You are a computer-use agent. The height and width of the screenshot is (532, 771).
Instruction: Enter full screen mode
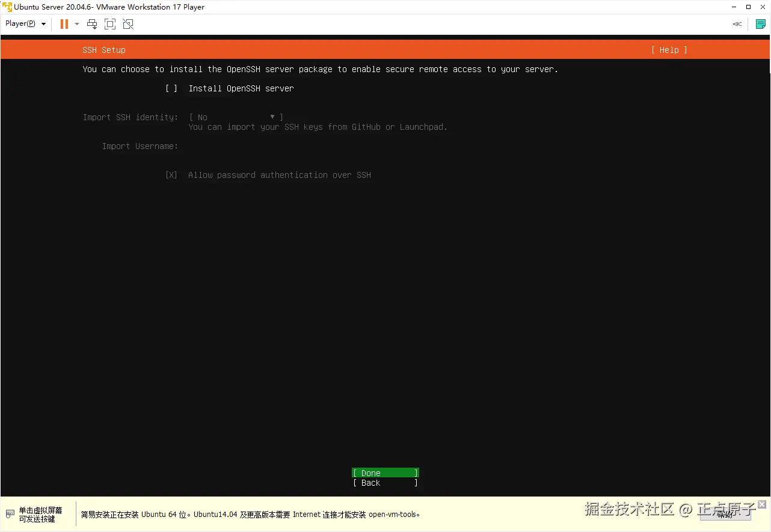pos(110,24)
